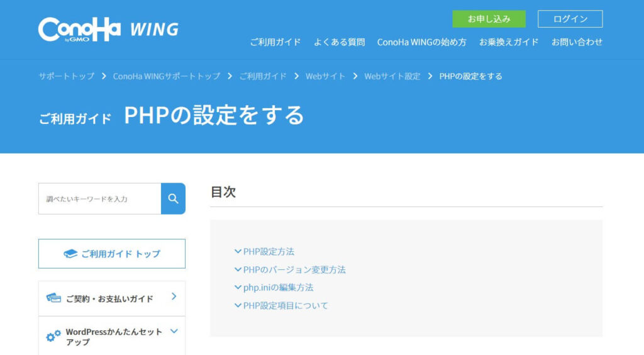Jump to the PHP設定方法 section
Image resolution: width=644 pixels, height=355 pixels.
click(x=269, y=252)
